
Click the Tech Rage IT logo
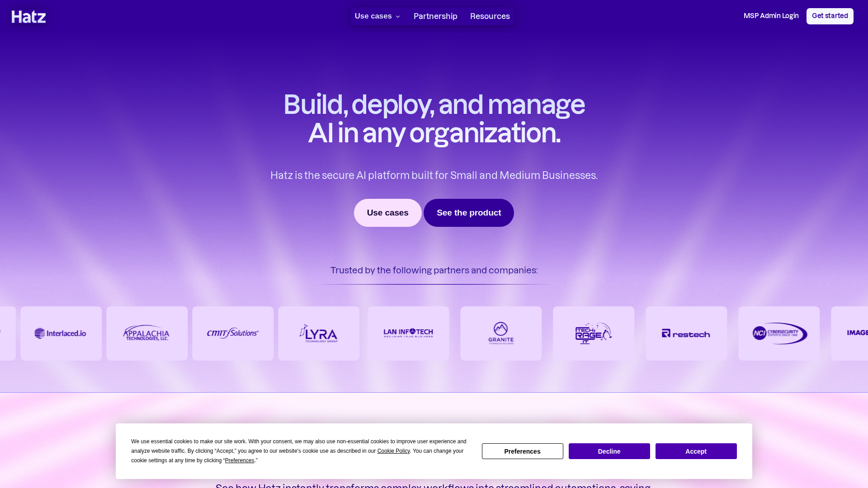(594, 333)
